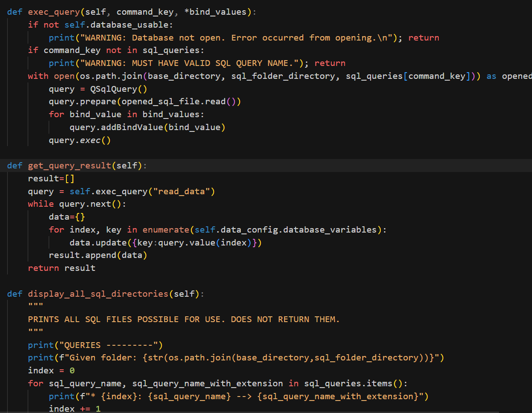This screenshot has height=413, width=532.
Task: Click sql_queries.items() in the for loop
Action: tap(355, 384)
